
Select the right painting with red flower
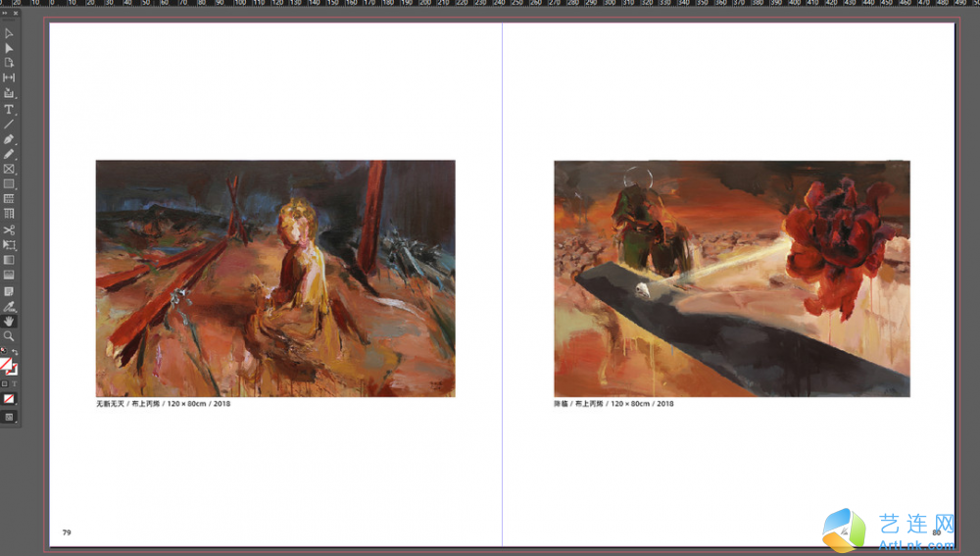pos(732,278)
